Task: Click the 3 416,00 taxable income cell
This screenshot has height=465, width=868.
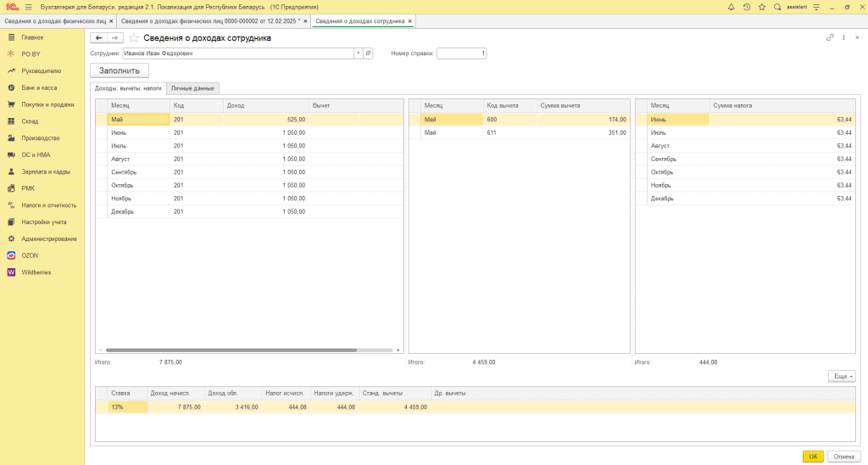Action: coord(233,406)
